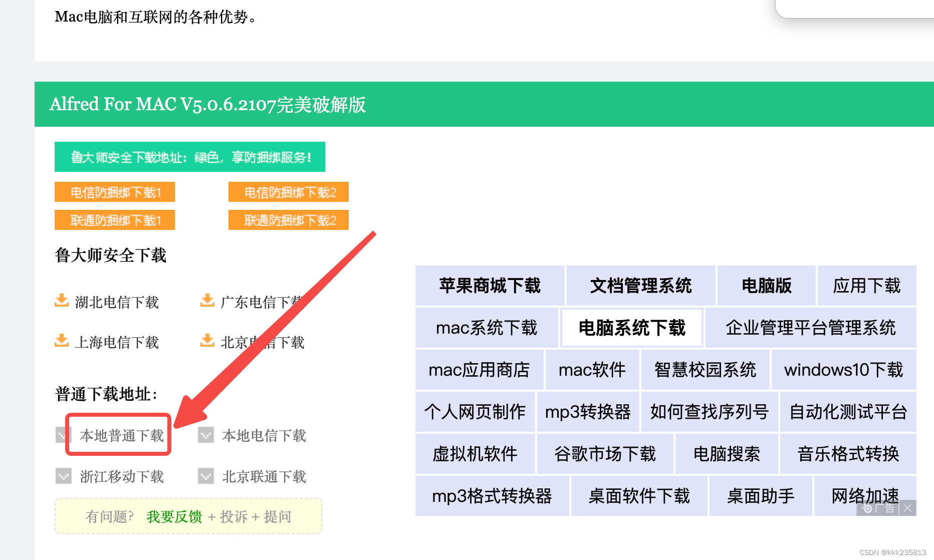This screenshot has height=560, width=934.
Task: Open ad tile mac系统下载
Action: (x=487, y=328)
